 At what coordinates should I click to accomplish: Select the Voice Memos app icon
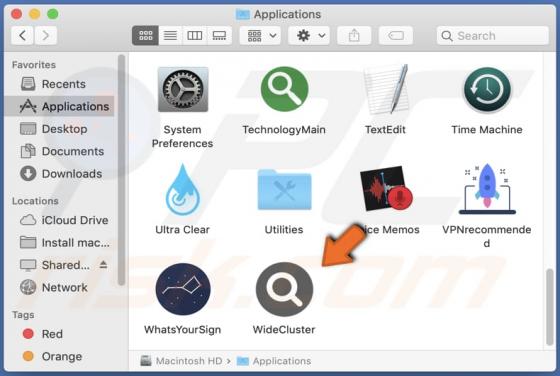coord(386,189)
